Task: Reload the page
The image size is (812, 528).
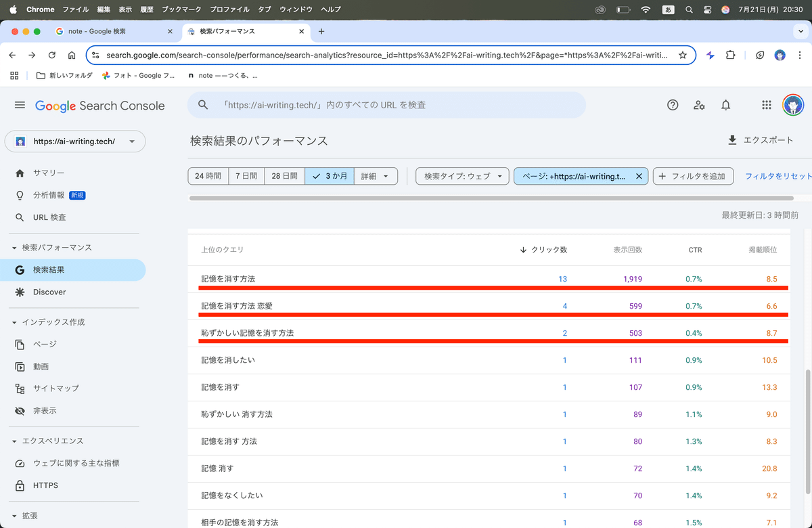Action: [52, 56]
